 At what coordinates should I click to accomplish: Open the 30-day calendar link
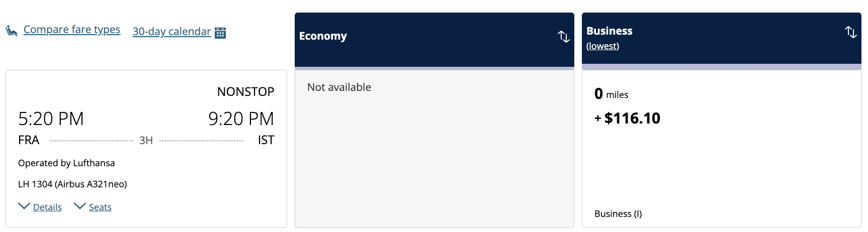[x=171, y=32]
